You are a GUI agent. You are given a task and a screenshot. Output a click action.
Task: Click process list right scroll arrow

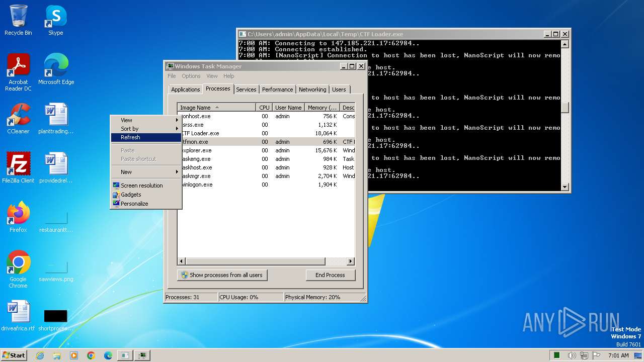pyautogui.click(x=351, y=261)
